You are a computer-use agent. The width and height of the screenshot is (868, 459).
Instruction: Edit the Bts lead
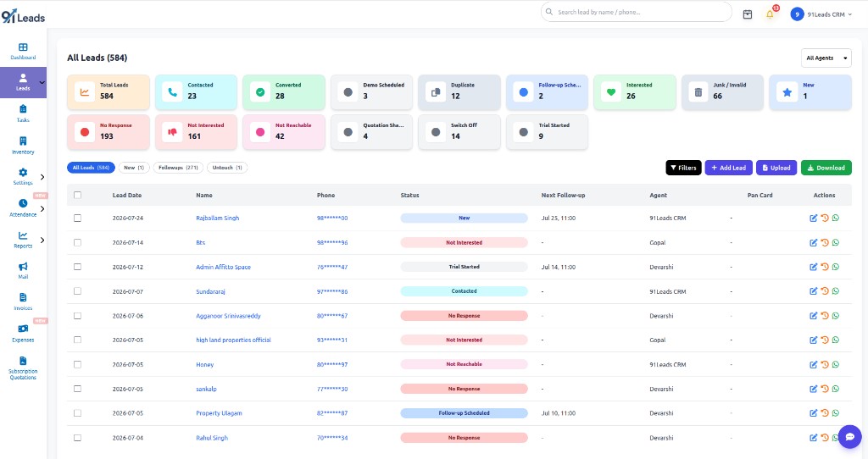813,242
